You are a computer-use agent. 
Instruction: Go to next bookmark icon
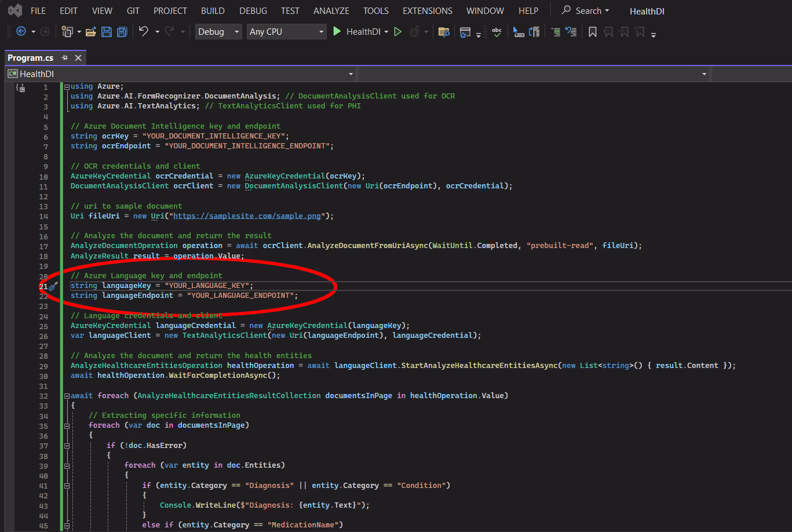click(x=624, y=32)
